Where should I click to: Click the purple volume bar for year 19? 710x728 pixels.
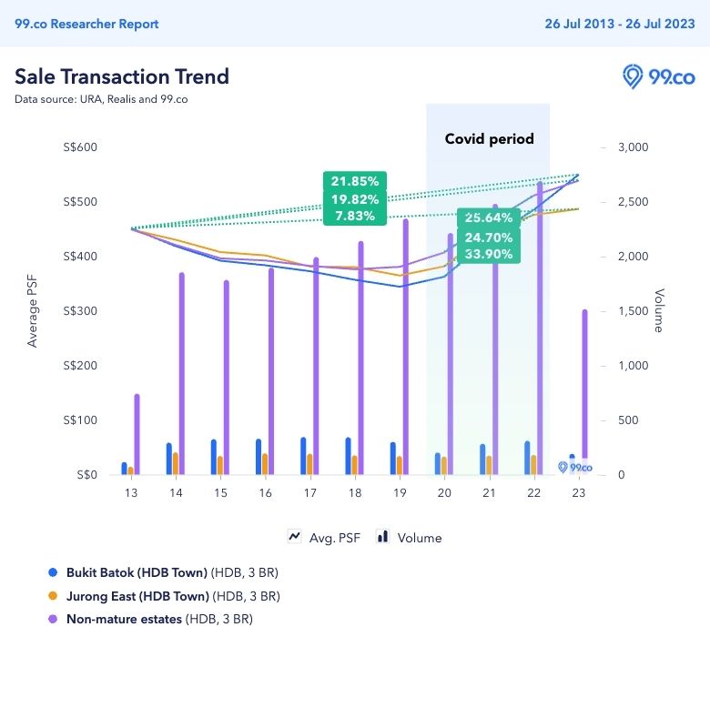tap(405, 347)
